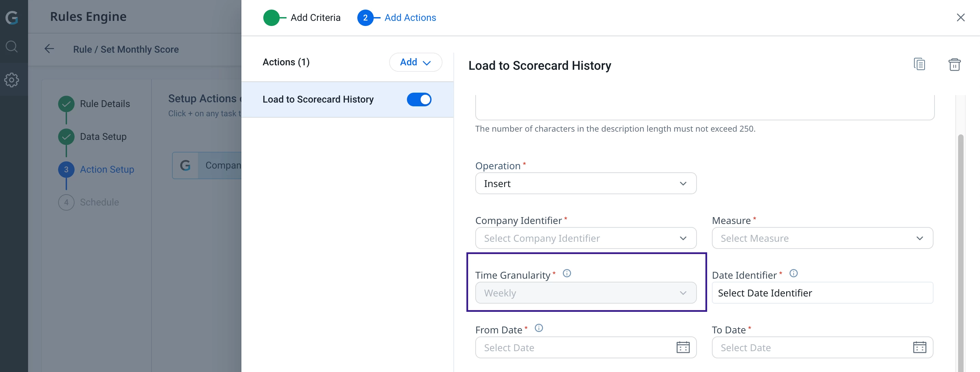Open the To Date calendar icon

click(919, 347)
